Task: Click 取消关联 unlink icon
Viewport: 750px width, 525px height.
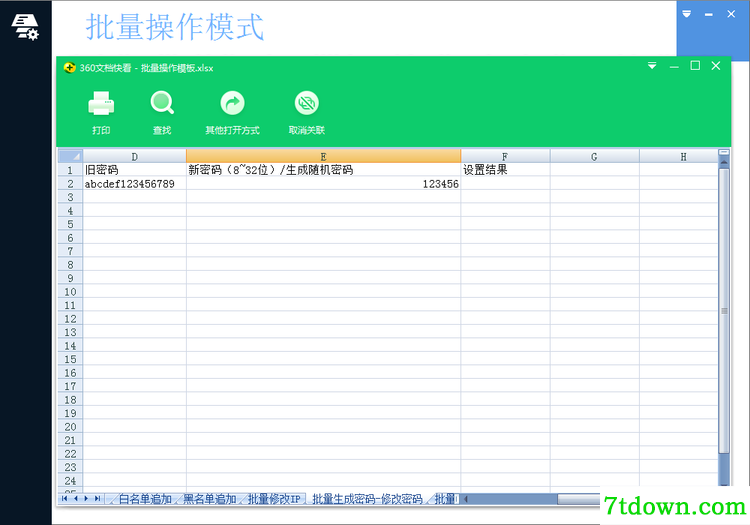Action: (x=307, y=103)
